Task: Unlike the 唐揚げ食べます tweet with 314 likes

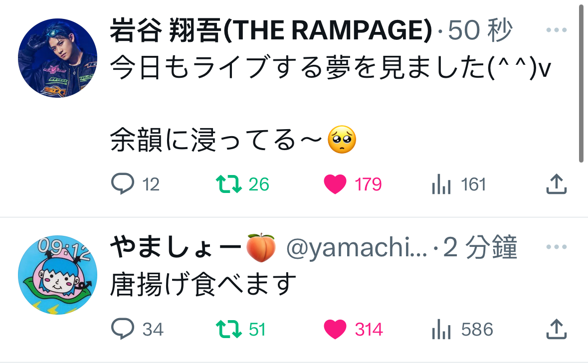Action: point(335,329)
